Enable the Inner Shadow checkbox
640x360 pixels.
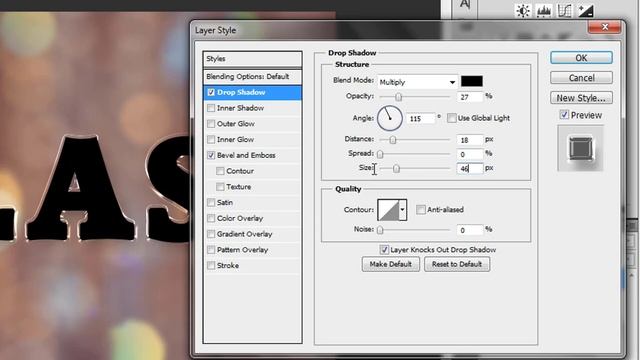click(x=211, y=108)
